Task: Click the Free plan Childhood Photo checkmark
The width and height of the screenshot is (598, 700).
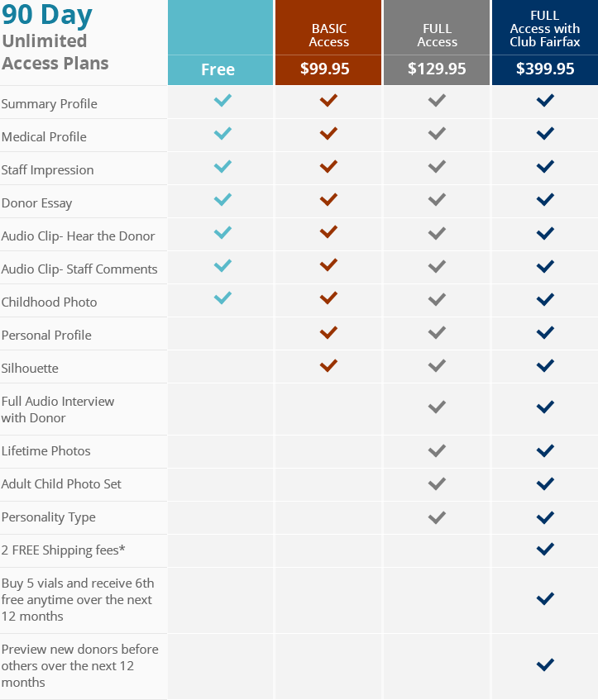Action: (x=222, y=298)
